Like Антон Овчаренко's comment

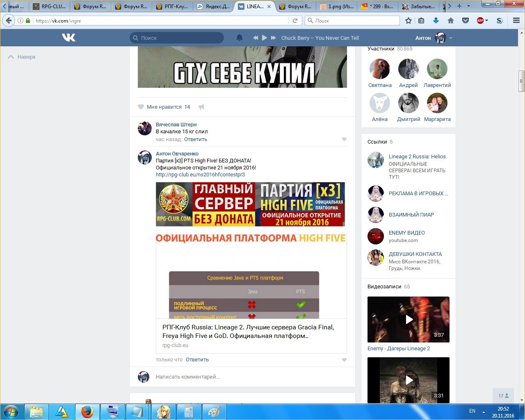tap(344, 360)
